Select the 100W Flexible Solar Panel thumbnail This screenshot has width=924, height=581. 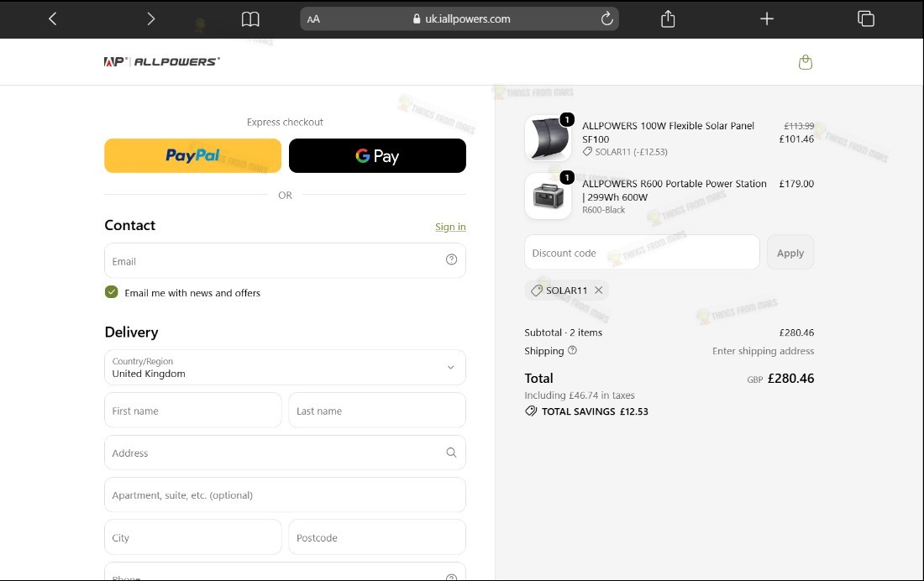click(548, 138)
